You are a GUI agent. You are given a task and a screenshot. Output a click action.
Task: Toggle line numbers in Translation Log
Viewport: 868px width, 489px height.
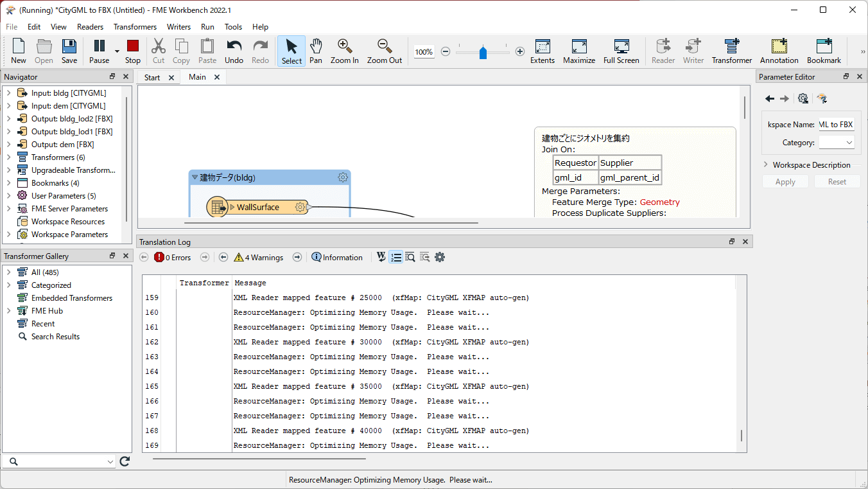(x=396, y=257)
